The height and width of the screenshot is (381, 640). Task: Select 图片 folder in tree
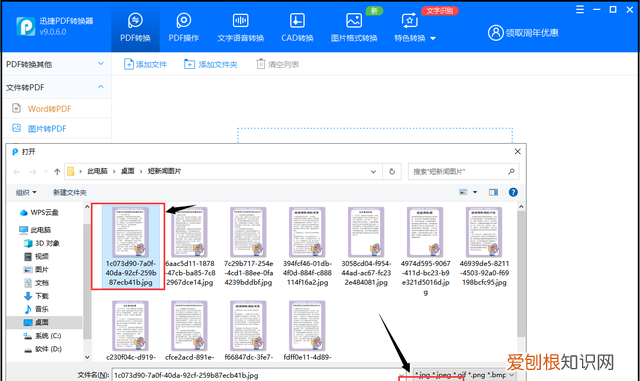tap(36, 270)
